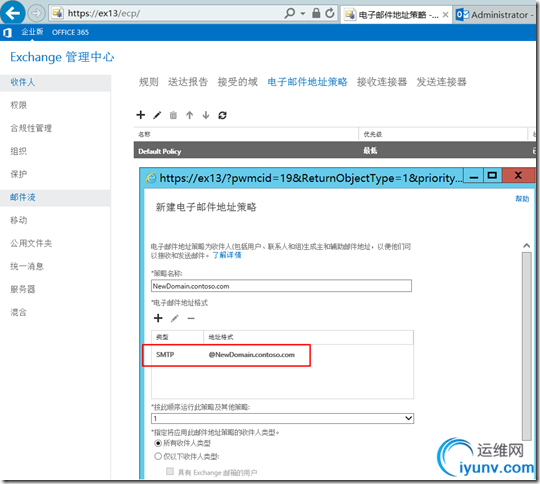The height and width of the screenshot is (484, 540).
Task: Close the new policy dialog window
Action: (x=518, y=175)
